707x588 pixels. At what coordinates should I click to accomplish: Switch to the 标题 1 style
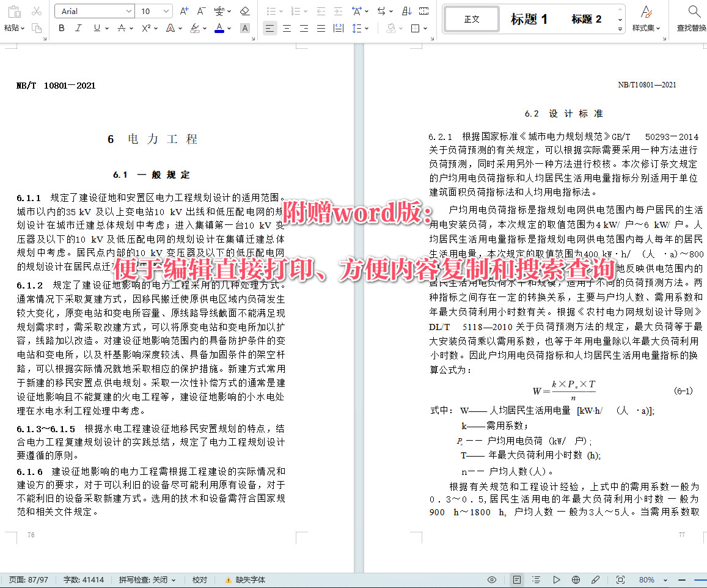click(x=529, y=19)
